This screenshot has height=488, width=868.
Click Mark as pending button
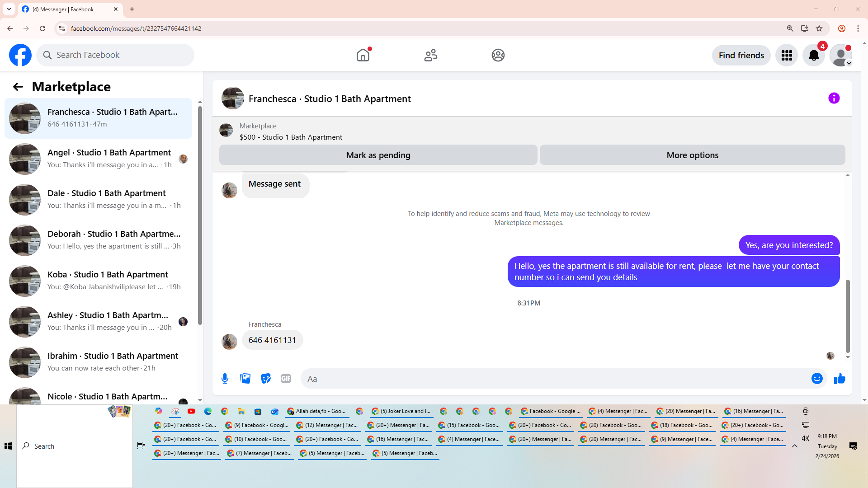[x=378, y=155]
